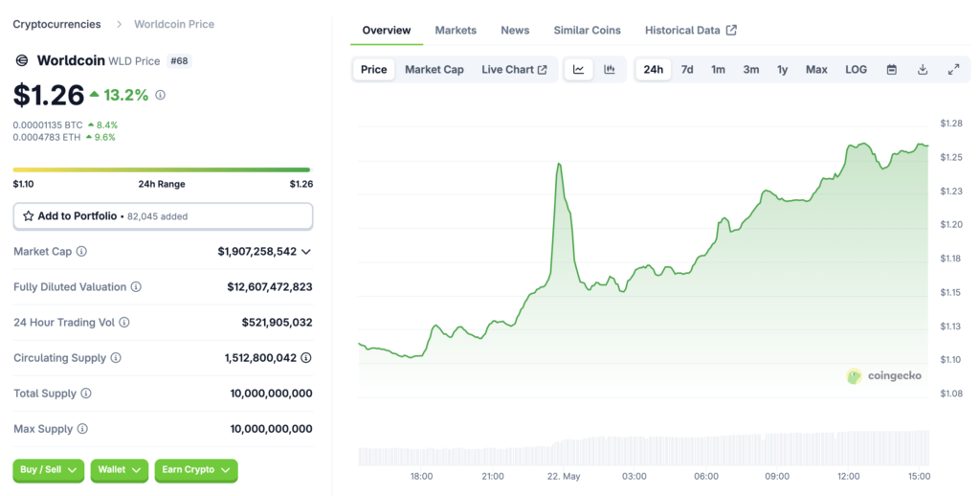
Task: Click the 22. May label on time axis
Action: click(564, 477)
